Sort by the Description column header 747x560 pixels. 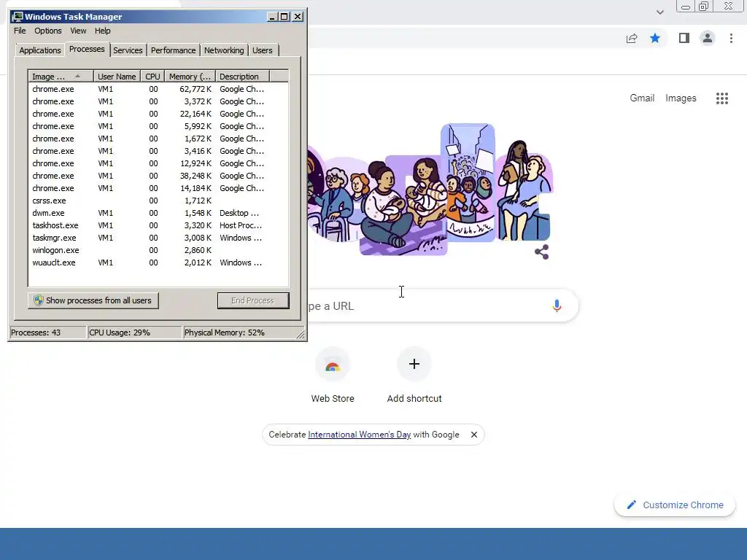242,76
